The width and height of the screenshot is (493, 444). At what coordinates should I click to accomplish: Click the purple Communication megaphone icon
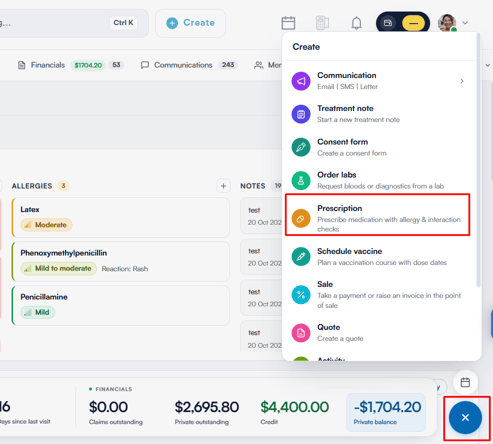301,81
